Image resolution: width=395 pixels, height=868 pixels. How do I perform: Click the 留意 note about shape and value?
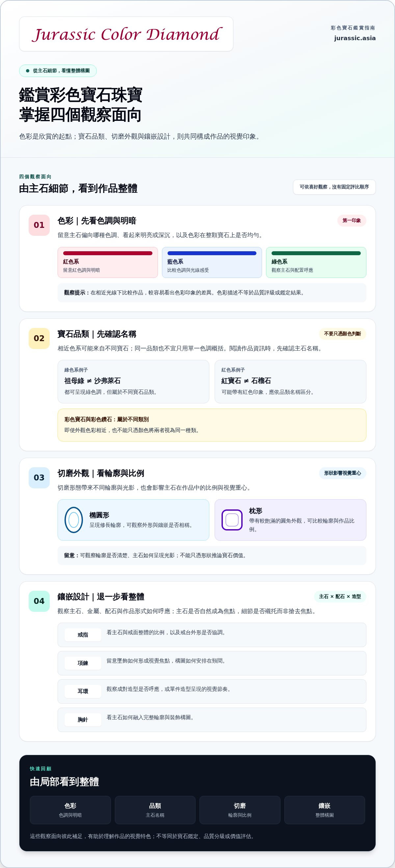point(212,556)
